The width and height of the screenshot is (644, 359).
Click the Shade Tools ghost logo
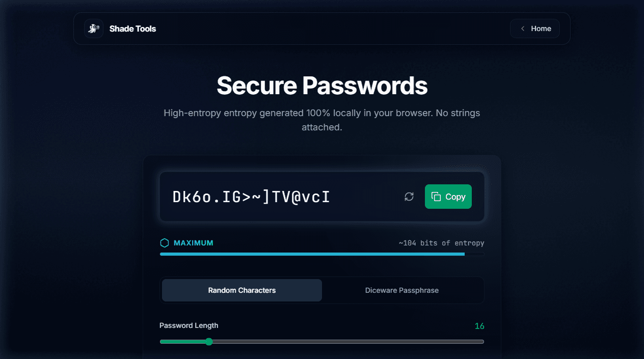coord(94,29)
